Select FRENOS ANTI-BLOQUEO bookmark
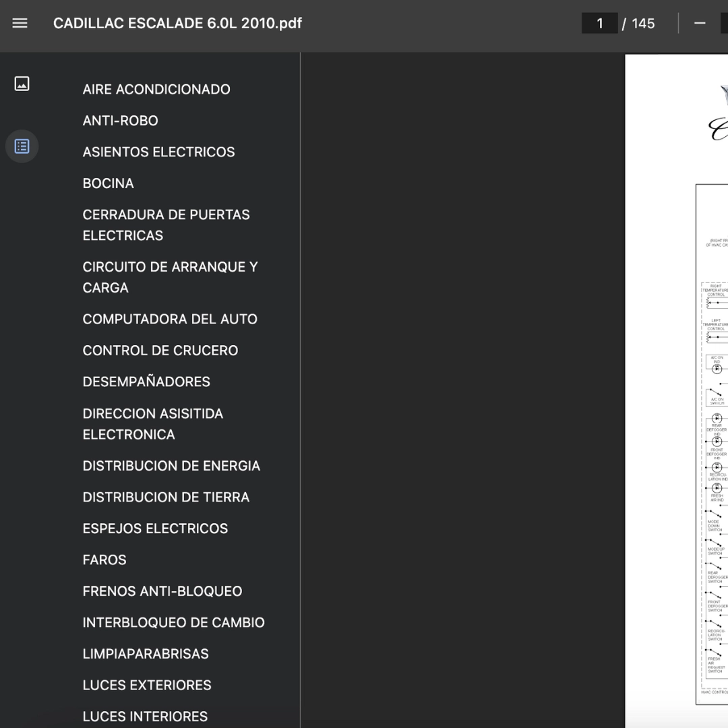 [x=162, y=591]
